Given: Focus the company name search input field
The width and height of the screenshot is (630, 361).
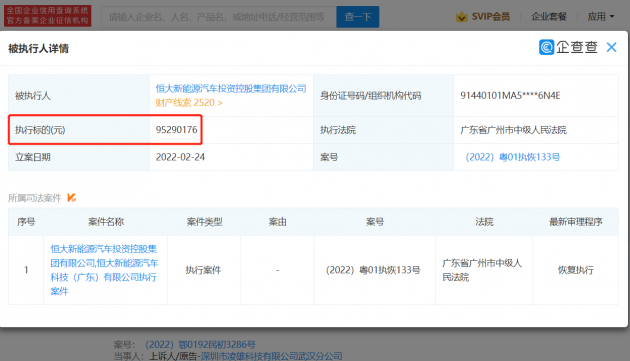Looking at the screenshot, I should click(x=219, y=17).
